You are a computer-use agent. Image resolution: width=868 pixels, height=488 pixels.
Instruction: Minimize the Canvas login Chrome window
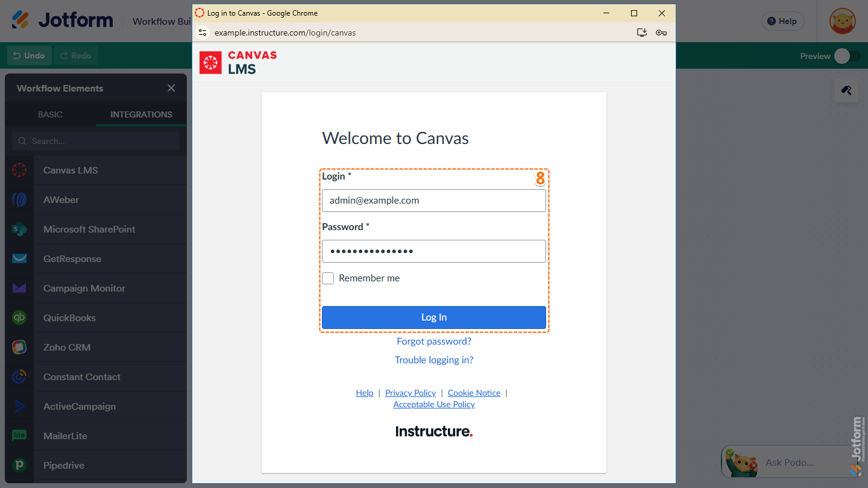(606, 13)
